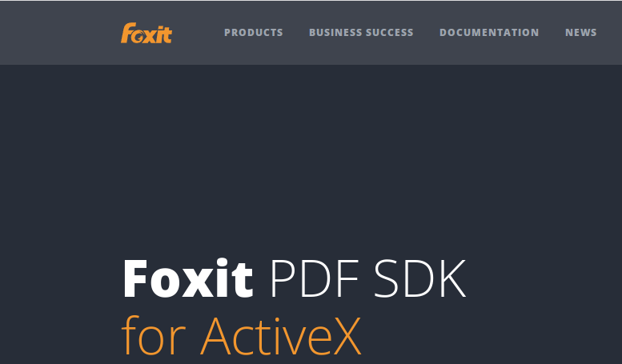
Task: Click header gap between logo and PRODUCTS
Action: (198, 33)
